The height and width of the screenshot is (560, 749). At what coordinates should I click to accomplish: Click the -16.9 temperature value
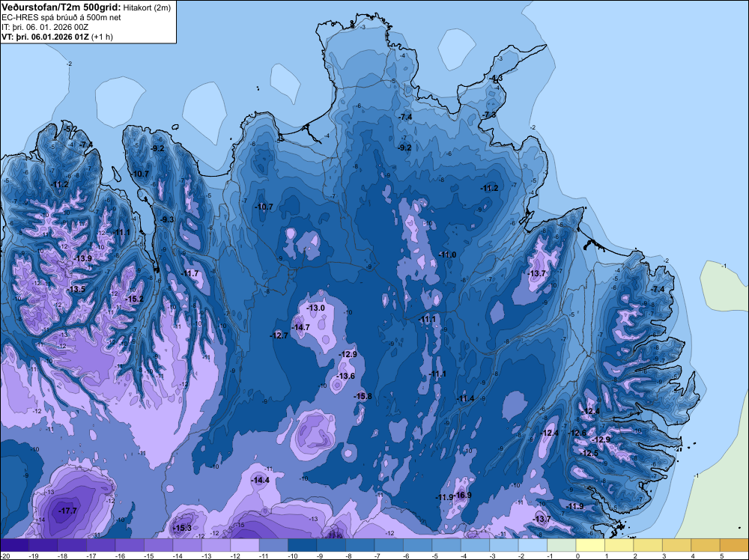pos(463,495)
